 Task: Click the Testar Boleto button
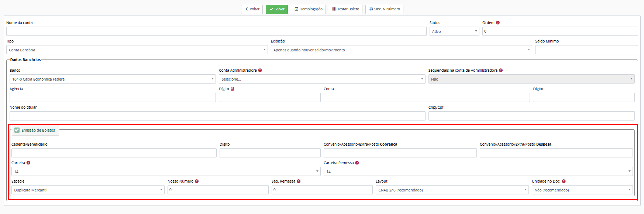click(x=345, y=9)
